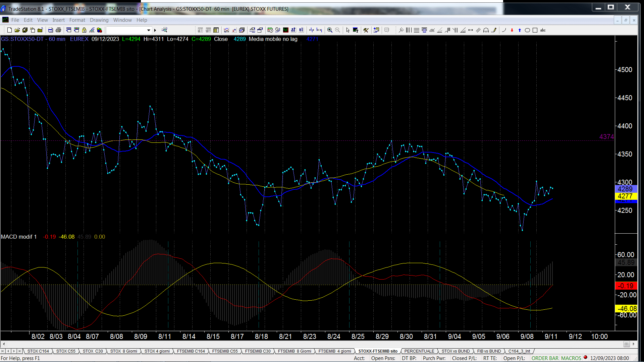This screenshot has width=644, height=362.
Task: Click the yellow 4277 price marker
Action: pyautogui.click(x=626, y=196)
